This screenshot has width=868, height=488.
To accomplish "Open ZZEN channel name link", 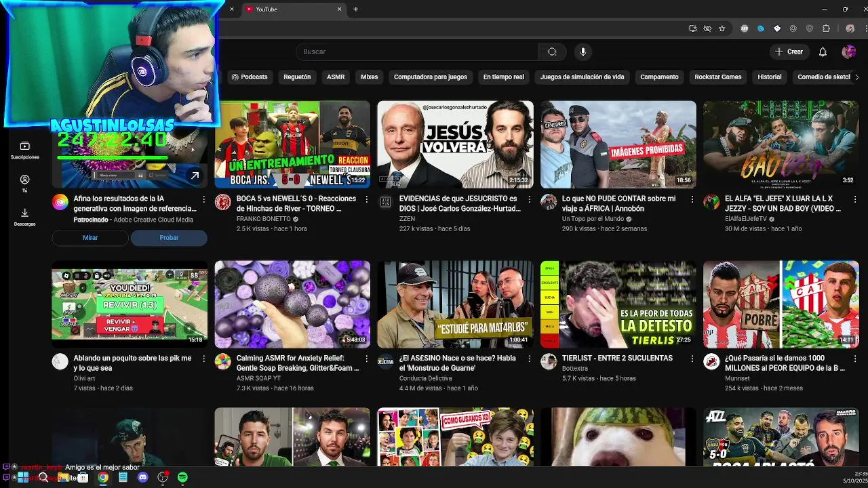I will coord(407,219).
